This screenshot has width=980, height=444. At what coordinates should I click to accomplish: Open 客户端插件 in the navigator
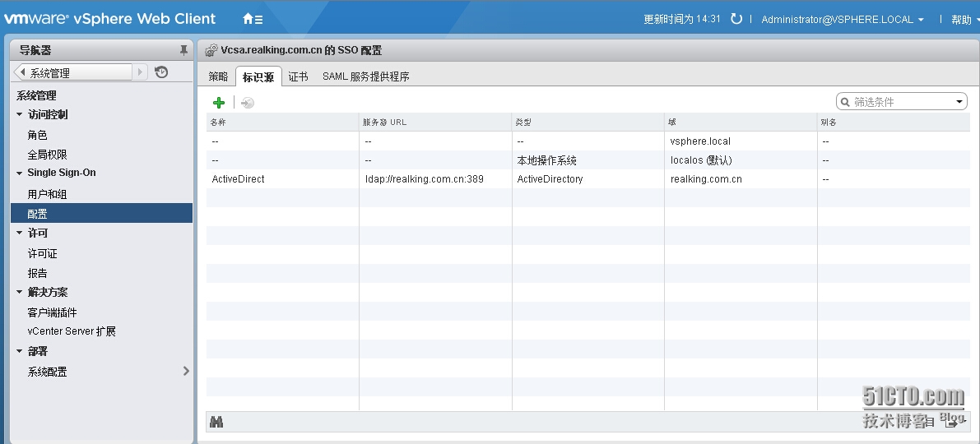53,312
